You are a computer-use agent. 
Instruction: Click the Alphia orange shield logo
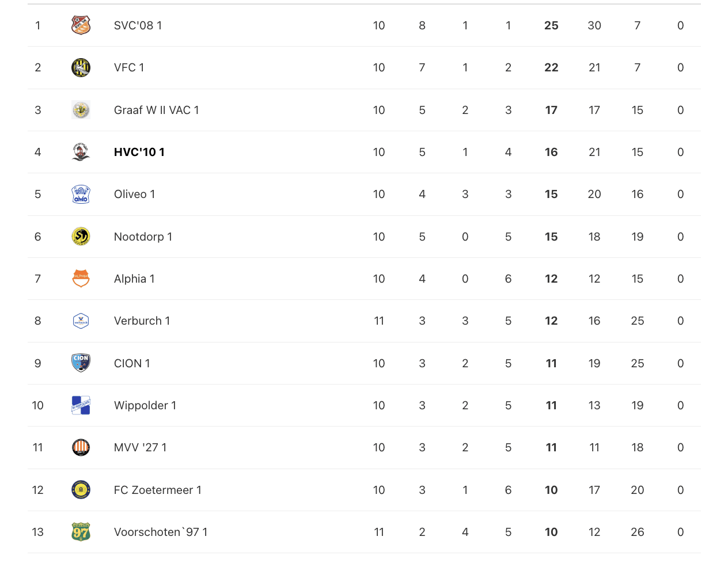[x=81, y=279]
